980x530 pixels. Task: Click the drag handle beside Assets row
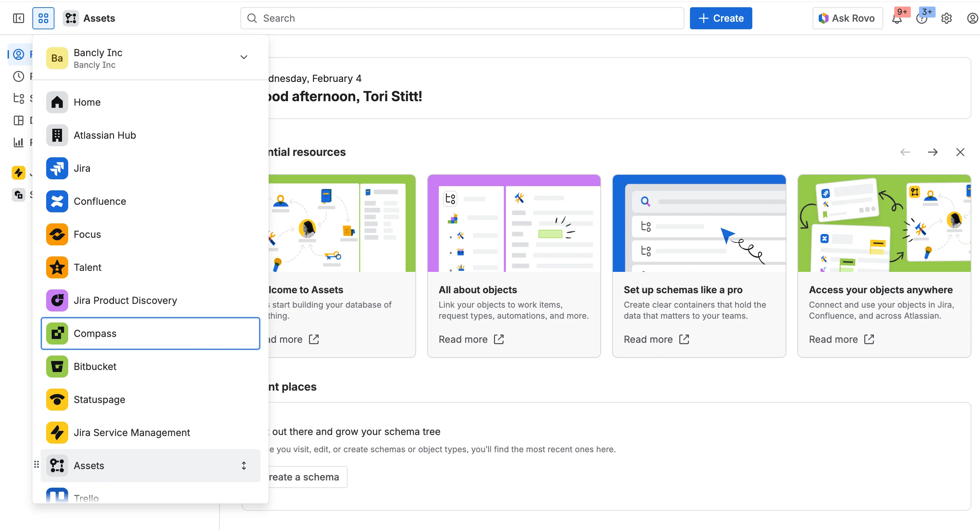click(37, 464)
